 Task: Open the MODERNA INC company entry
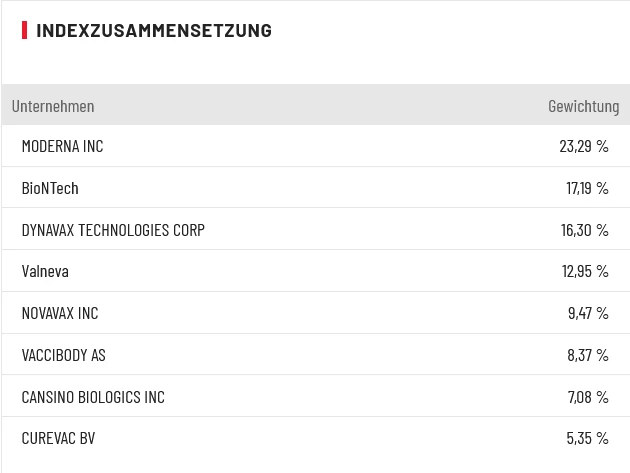pyautogui.click(x=62, y=146)
